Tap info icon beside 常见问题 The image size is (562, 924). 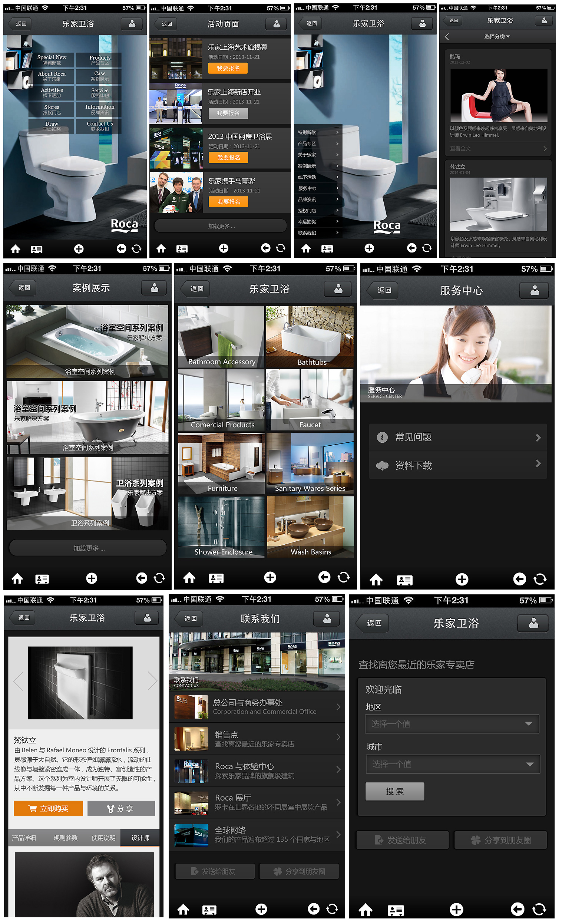click(382, 437)
